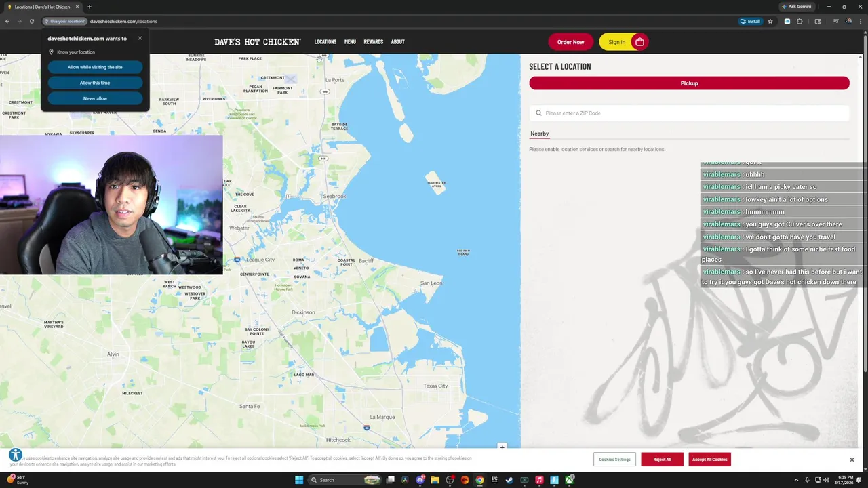Focus the ZIP Code input field

point(689,113)
